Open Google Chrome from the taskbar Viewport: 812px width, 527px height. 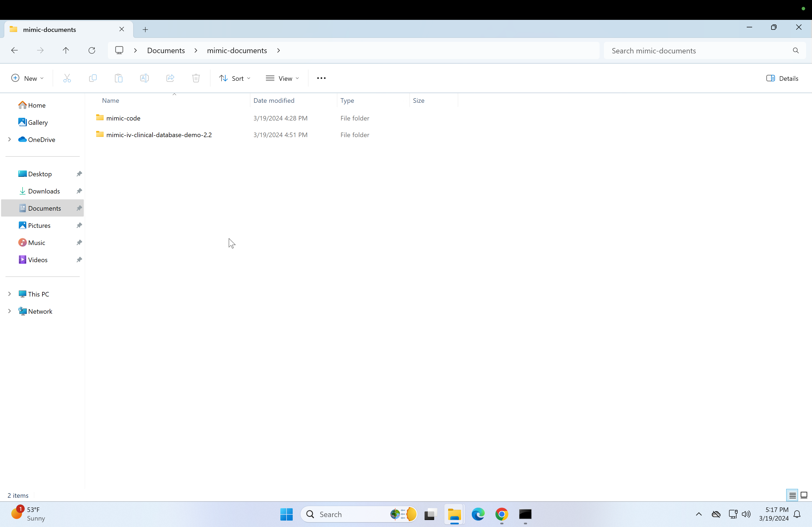502,514
